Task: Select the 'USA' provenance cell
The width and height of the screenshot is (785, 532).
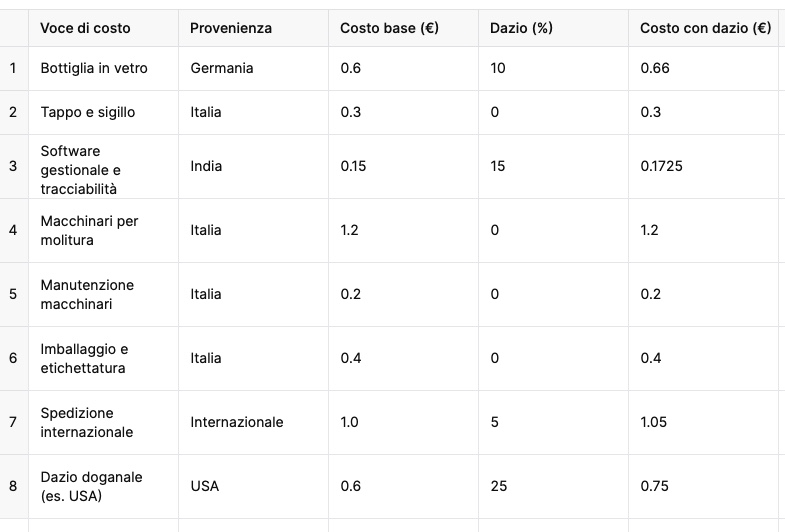Action: tap(205, 486)
